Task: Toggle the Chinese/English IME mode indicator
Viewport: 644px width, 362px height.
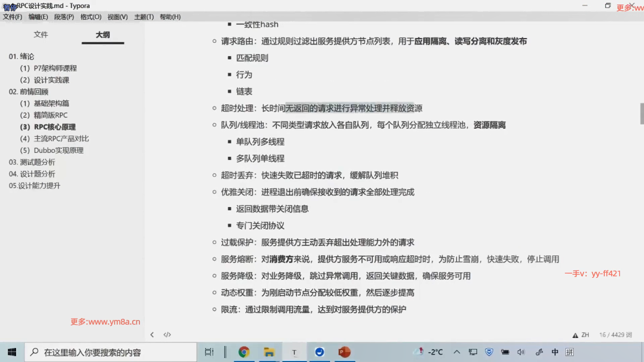Action: pos(555,352)
